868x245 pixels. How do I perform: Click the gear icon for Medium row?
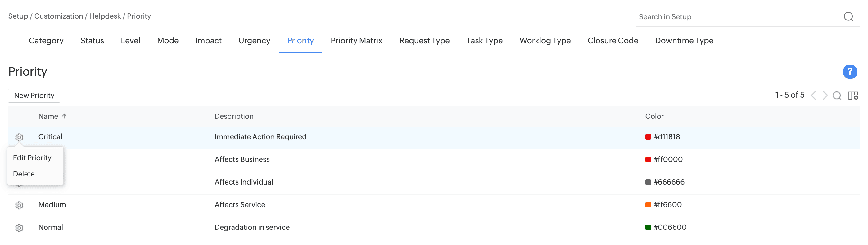point(19,205)
